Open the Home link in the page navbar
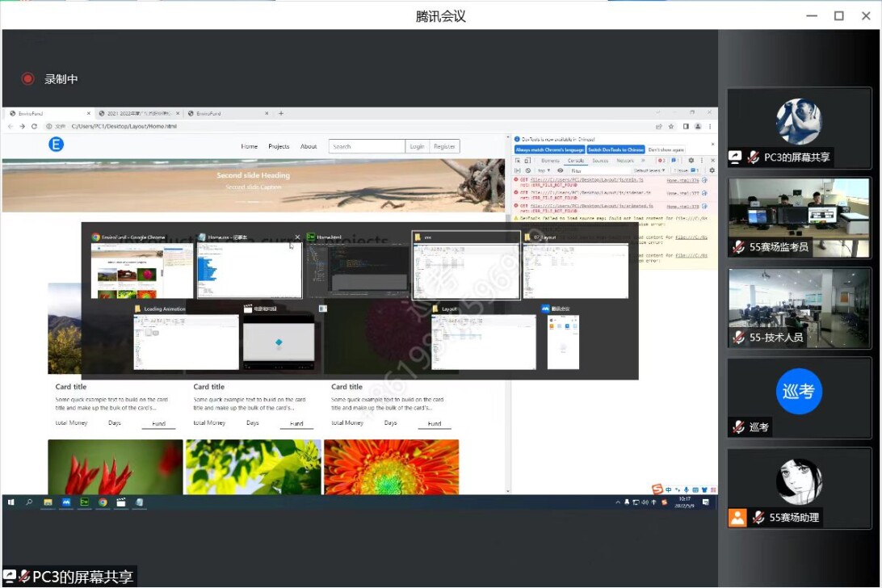The width and height of the screenshot is (882, 588). [250, 146]
